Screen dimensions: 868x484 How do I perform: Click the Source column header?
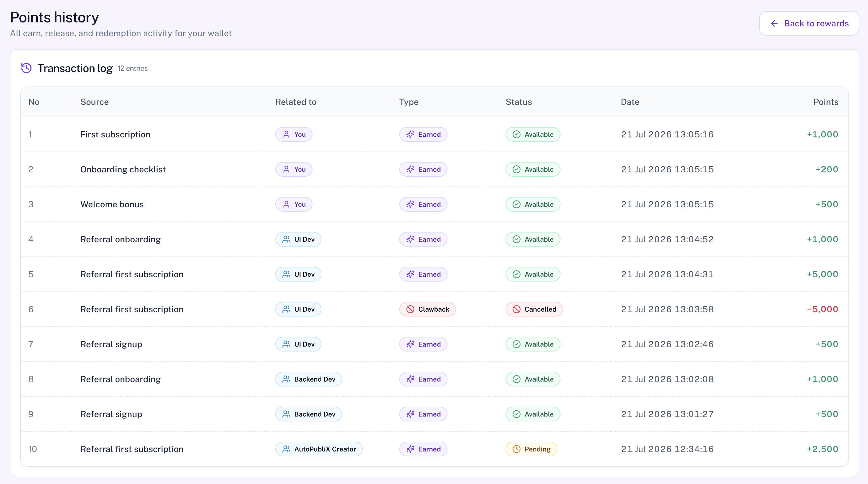click(x=94, y=102)
